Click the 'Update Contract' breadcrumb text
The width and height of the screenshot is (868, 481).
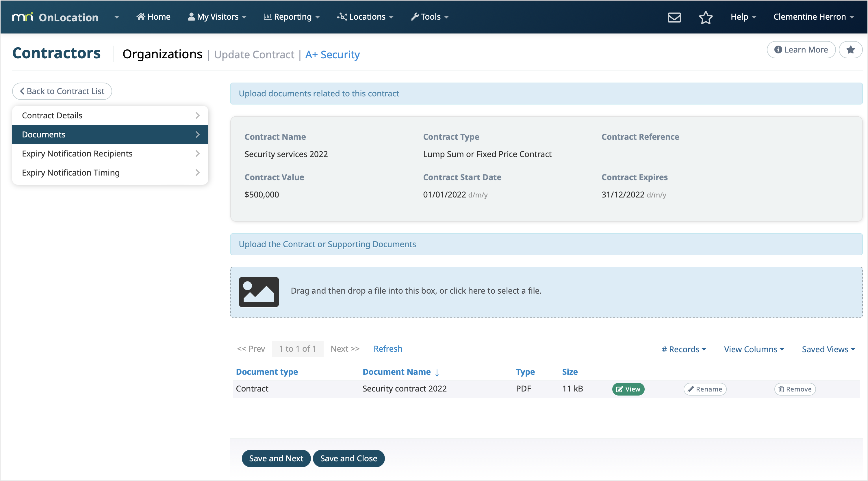tap(254, 55)
